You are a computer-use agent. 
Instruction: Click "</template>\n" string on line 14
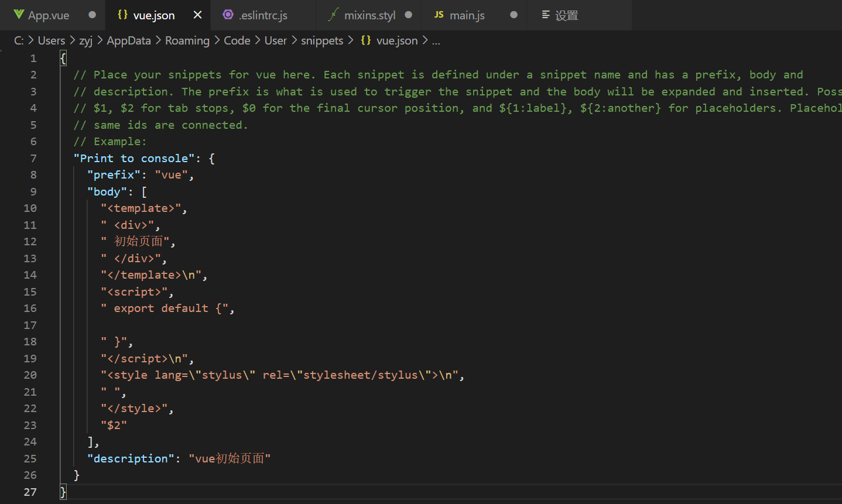coord(151,275)
